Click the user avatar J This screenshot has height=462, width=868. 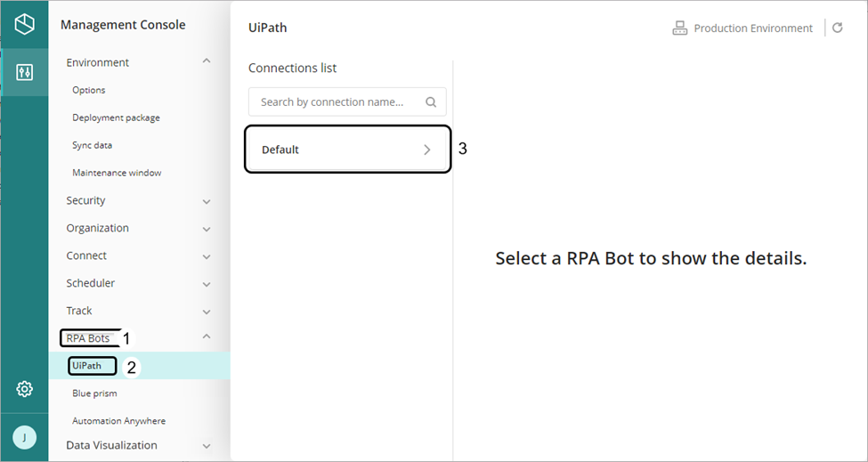[24, 438]
